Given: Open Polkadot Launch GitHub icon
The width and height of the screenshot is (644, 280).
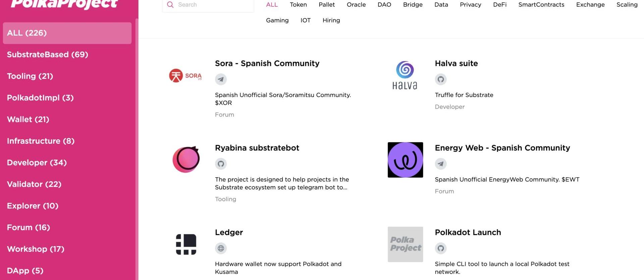Looking at the screenshot, I should (x=441, y=248).
